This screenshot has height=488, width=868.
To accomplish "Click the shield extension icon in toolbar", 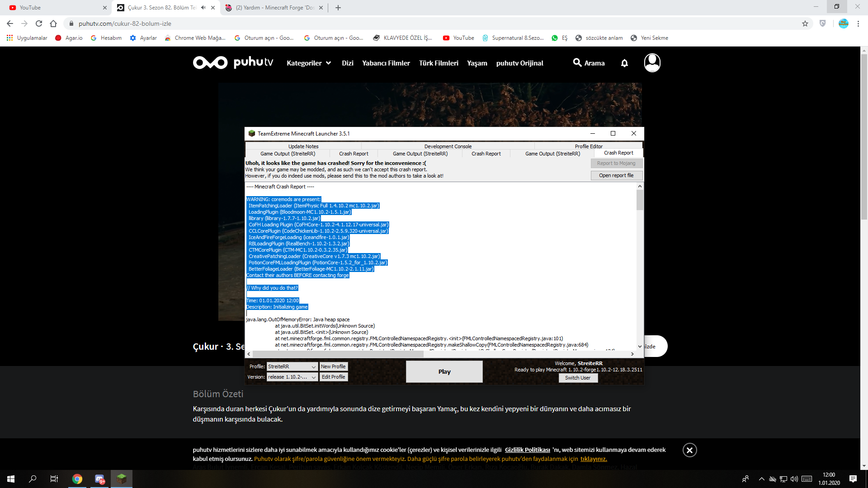I will click(x=823, y=23).
